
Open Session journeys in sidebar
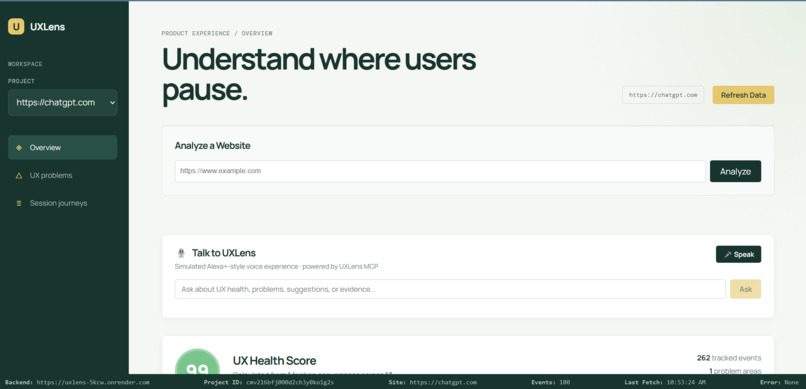tap(63, 203)
